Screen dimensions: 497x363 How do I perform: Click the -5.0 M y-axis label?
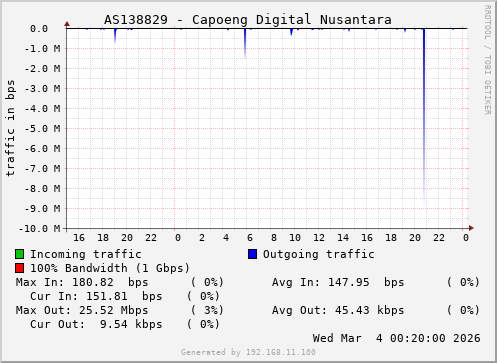(x=42, y=129)
